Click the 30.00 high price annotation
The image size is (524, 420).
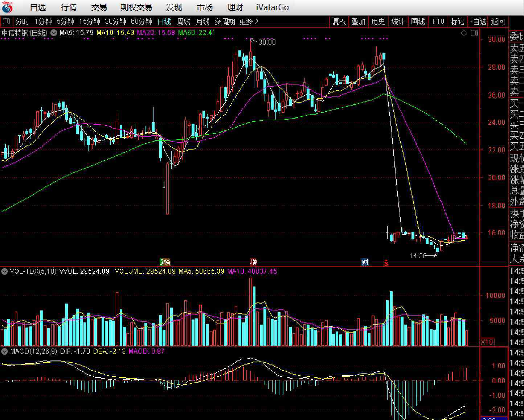267,42
